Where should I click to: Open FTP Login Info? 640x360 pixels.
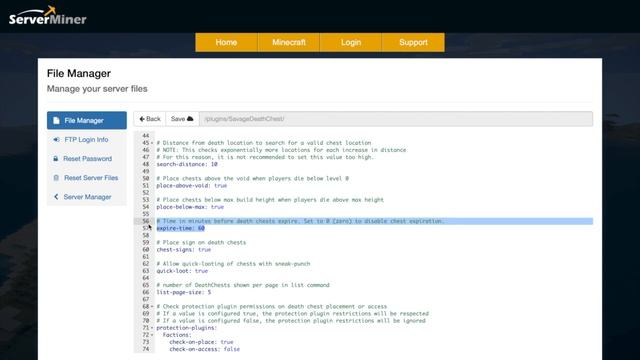87,140
